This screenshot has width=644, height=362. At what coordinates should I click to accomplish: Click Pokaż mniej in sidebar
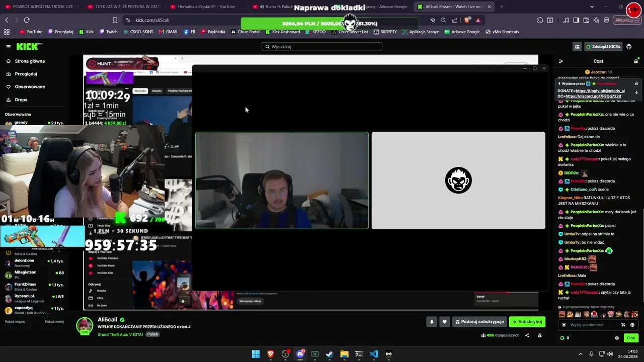[54, 322]
